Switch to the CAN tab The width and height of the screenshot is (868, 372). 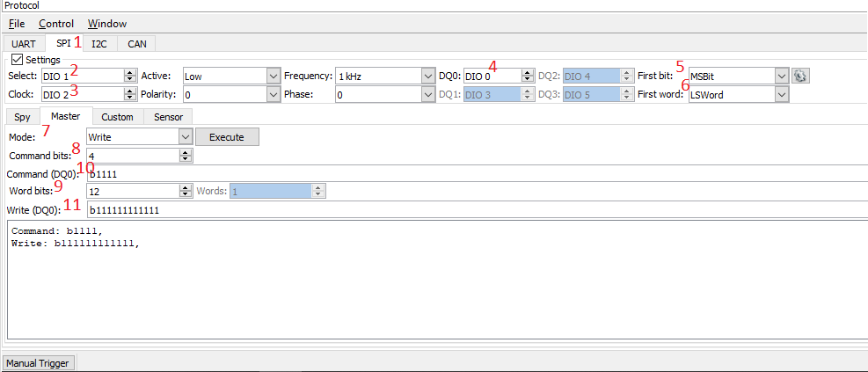136,44
